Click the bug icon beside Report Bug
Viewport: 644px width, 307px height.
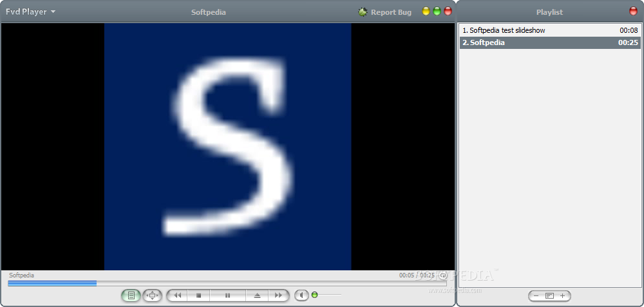pyautogui.click(x=363, y=12)
